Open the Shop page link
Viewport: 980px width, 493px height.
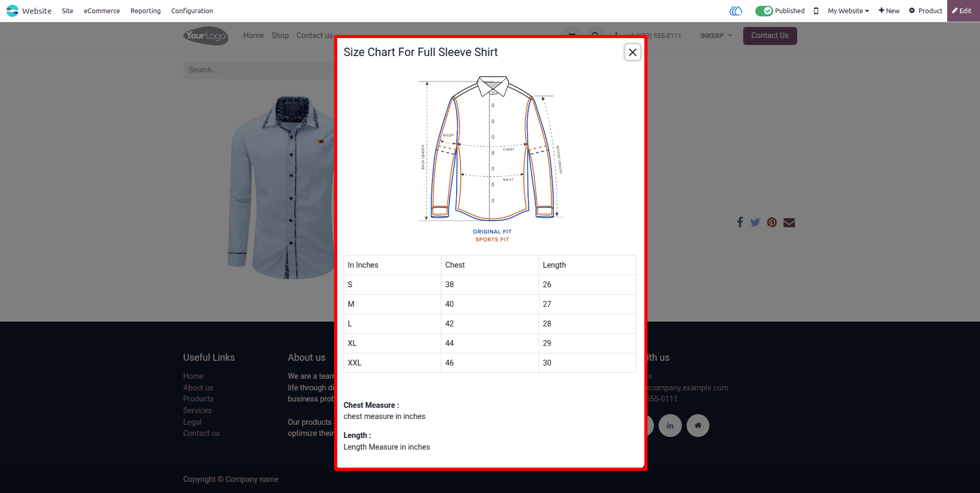[x=280, y=35]
